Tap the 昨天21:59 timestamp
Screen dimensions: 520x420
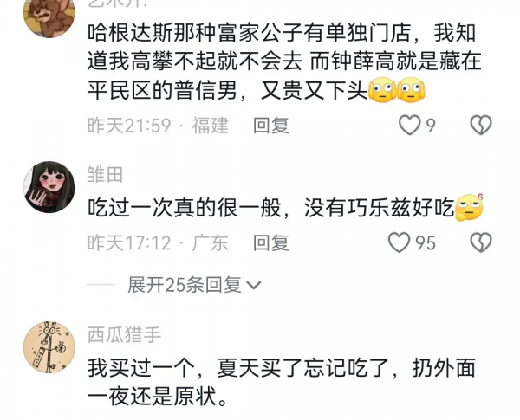(129, 126)
